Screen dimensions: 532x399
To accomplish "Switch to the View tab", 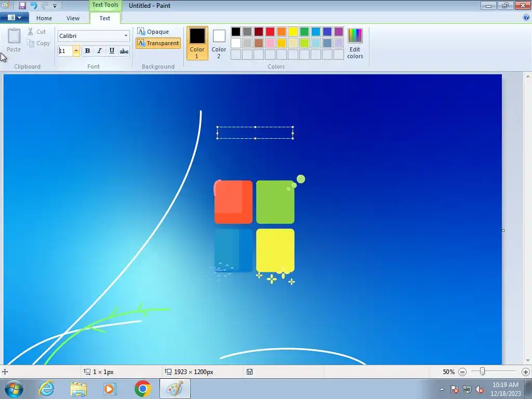I will click(73, 18).
